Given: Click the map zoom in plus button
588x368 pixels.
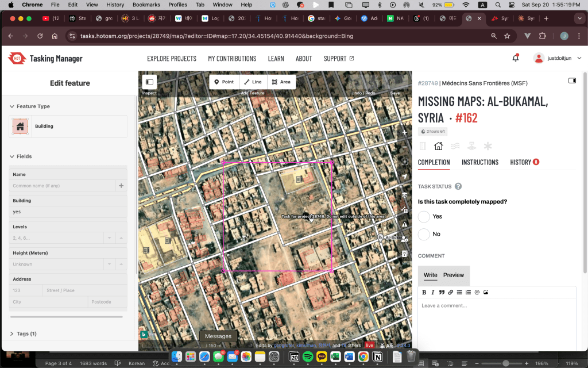Looking at the screenshot, I should pyautogui.click(x=405, y=132).
